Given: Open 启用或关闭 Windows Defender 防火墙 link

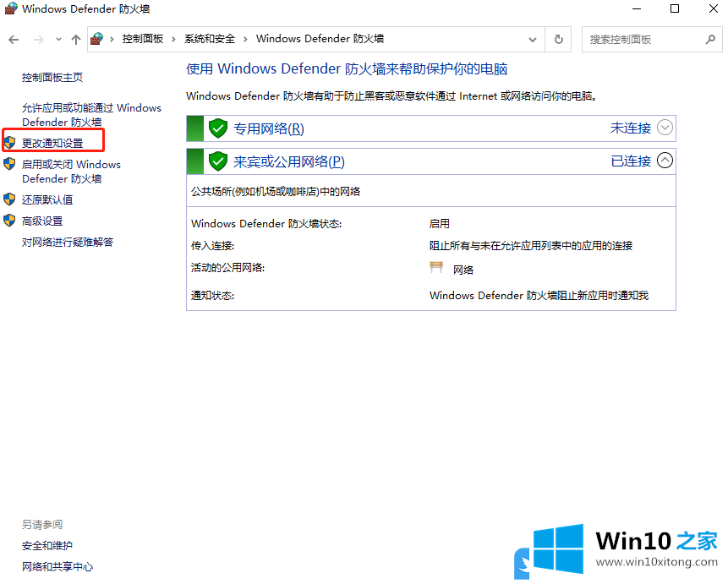Looking at the screenshot, I should coord(71,172).
